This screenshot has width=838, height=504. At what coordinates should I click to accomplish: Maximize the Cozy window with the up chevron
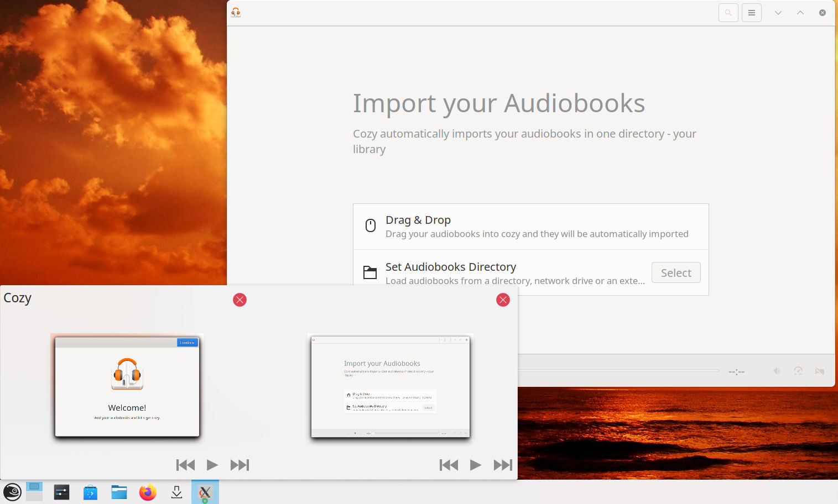(x=800, y=13)
